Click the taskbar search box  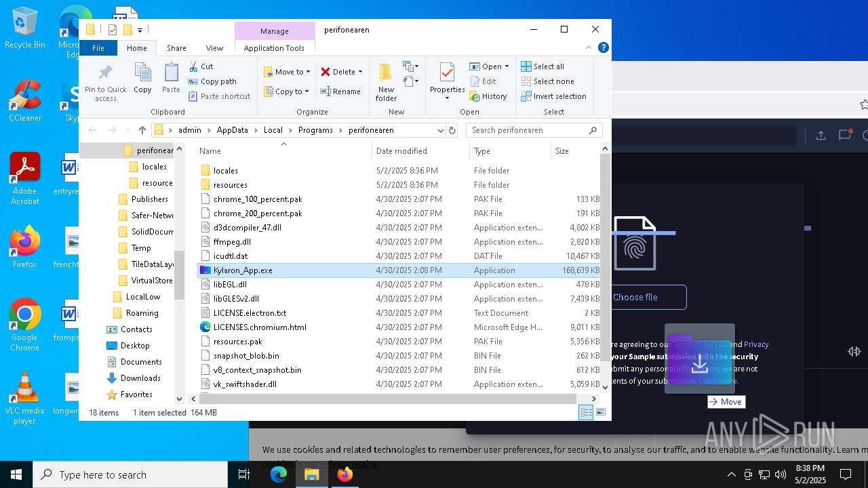tap(130, 474)
